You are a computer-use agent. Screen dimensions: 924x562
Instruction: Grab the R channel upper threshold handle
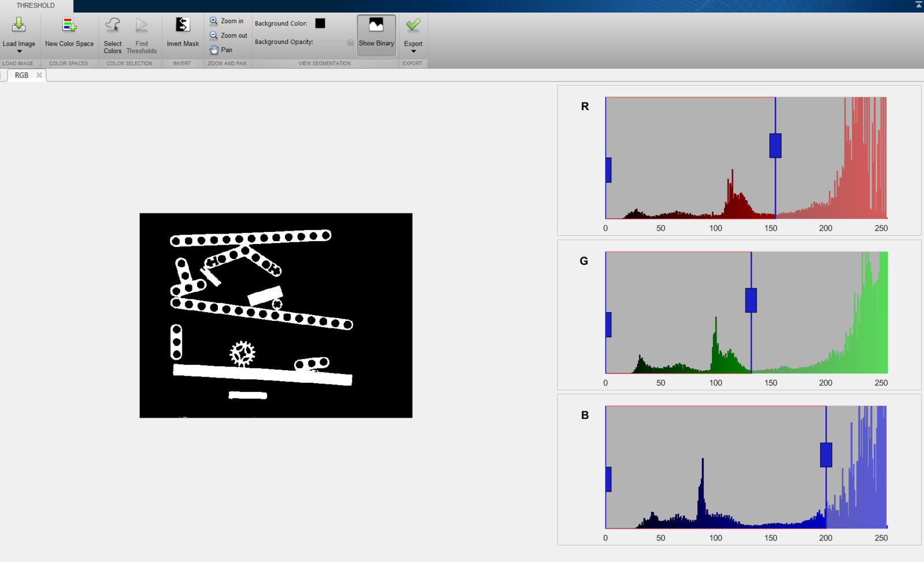click(775, 146)
